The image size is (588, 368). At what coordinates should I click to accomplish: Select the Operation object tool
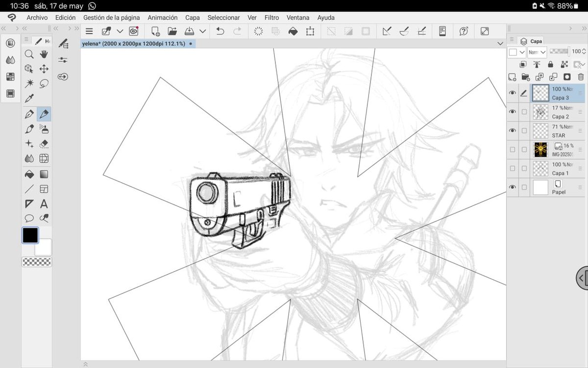tap(29, 69)
